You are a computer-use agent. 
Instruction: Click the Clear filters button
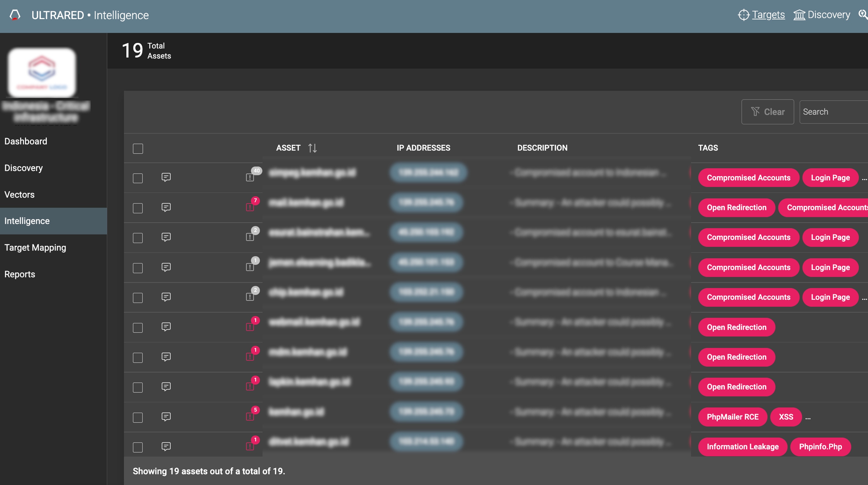pos(768,112)
